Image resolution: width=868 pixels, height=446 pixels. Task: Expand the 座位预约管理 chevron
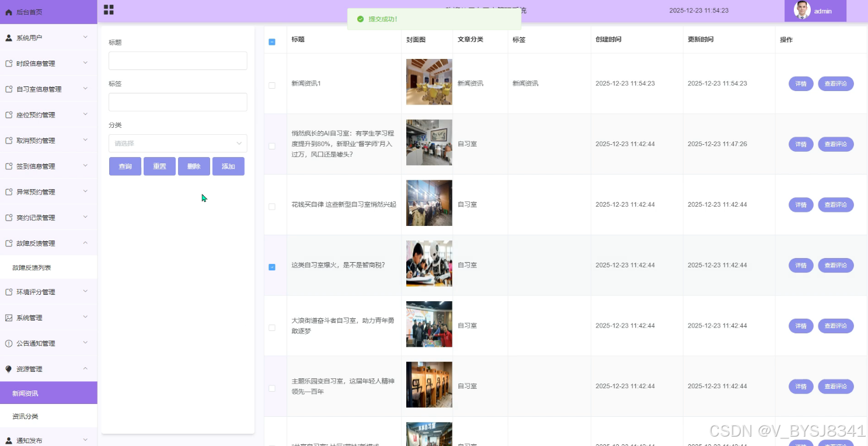click(x=85, y=114)
